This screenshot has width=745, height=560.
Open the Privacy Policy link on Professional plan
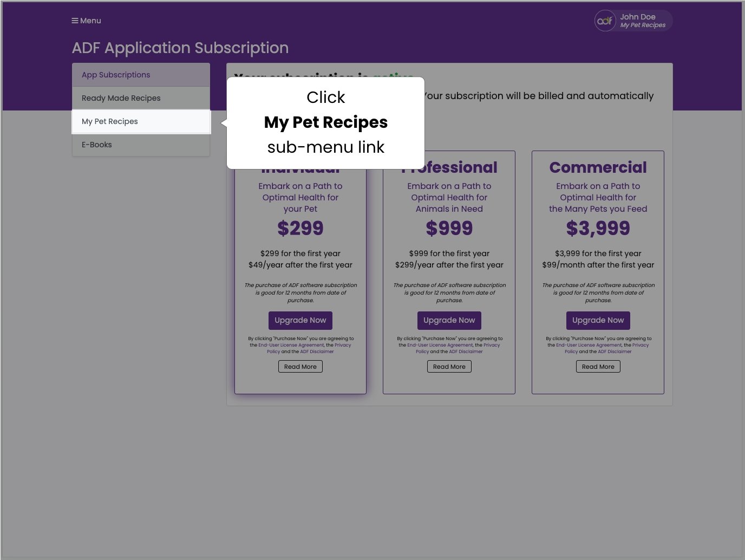(x=492, y=345)
